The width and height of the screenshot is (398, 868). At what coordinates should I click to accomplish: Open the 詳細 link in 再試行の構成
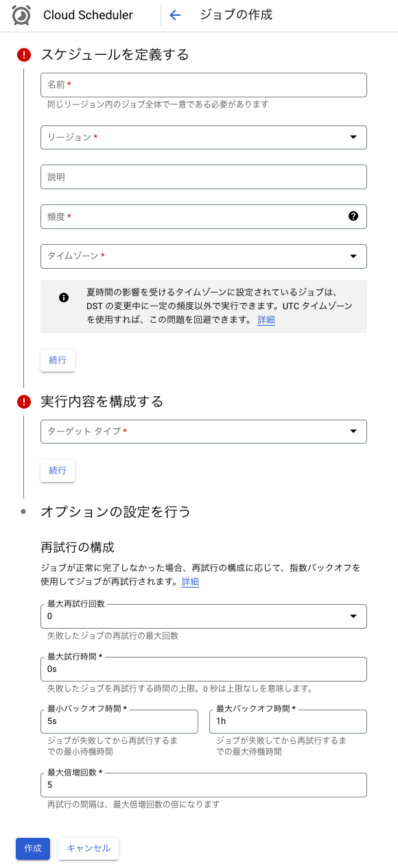click(x=189, y=581)
